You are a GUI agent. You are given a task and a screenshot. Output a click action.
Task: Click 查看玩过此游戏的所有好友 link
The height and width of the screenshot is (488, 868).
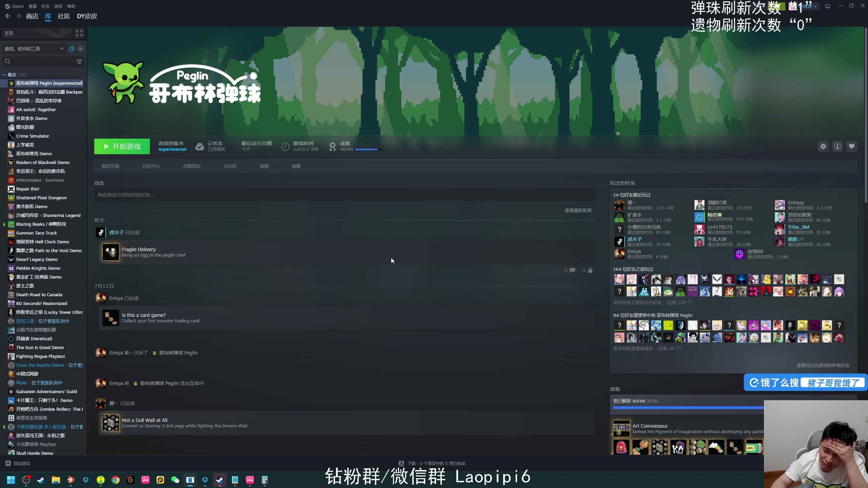click(x=823, y=365)
